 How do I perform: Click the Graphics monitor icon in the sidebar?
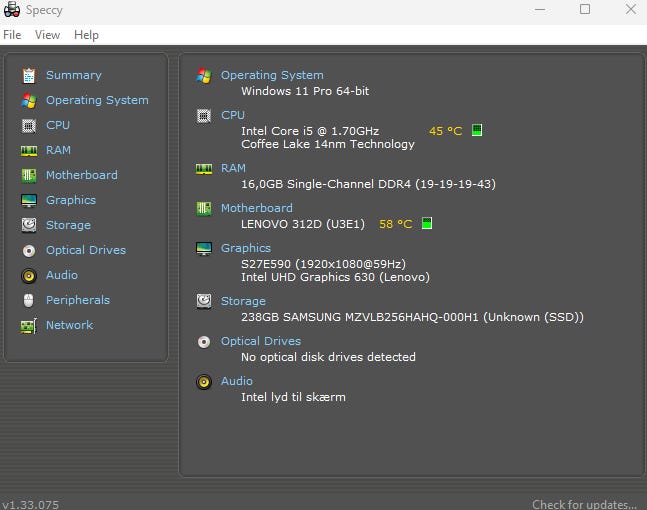tap(29, 201)
